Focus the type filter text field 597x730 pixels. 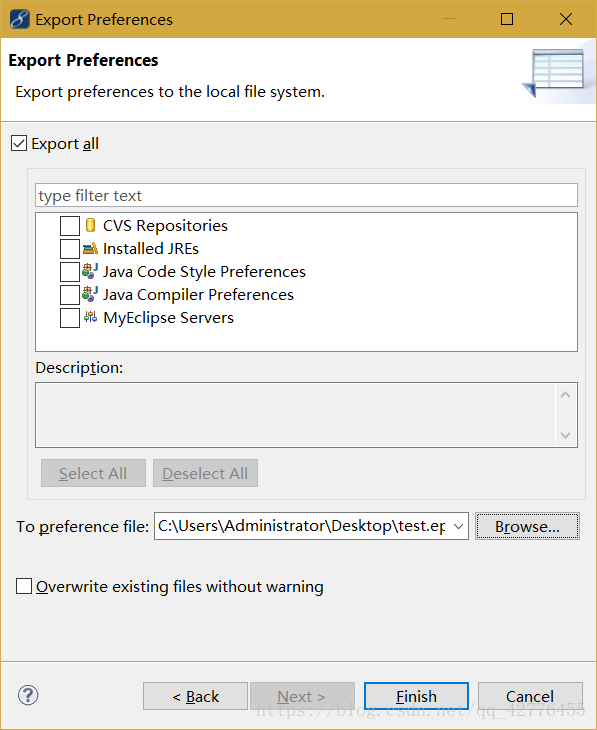306,195
